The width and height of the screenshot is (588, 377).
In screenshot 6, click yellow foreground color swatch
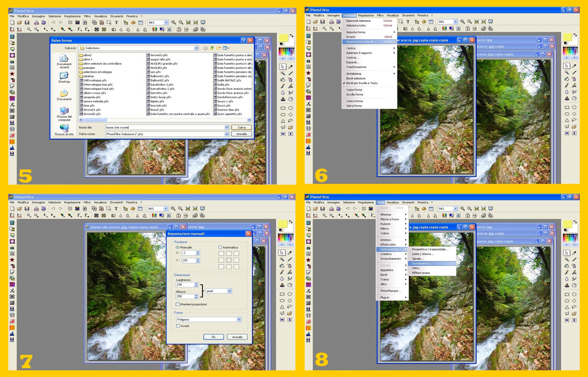(567, 37)
